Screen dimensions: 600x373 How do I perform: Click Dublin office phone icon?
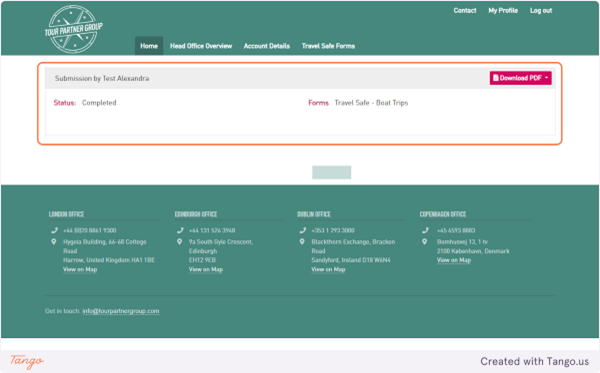coord(302,230)
